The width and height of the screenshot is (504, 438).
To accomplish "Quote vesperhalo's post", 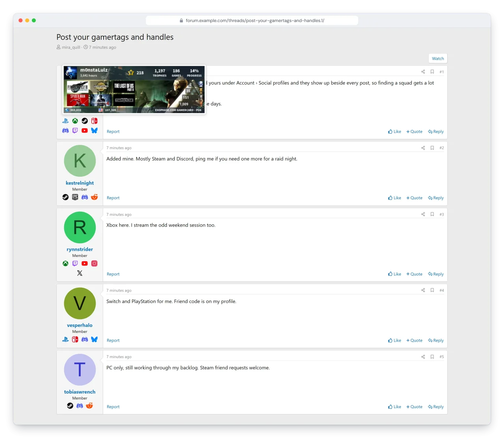I will (x=414, y=340).
